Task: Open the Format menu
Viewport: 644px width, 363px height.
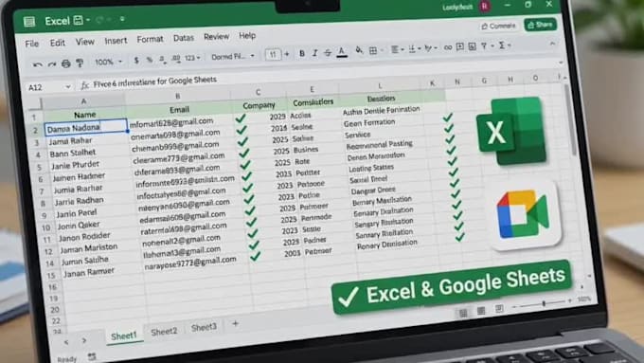Action: [150, 39]
